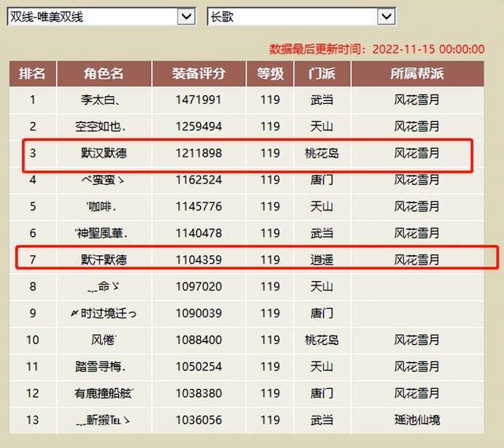
Task: Click the 等级 column header
Action: point(269,73)
